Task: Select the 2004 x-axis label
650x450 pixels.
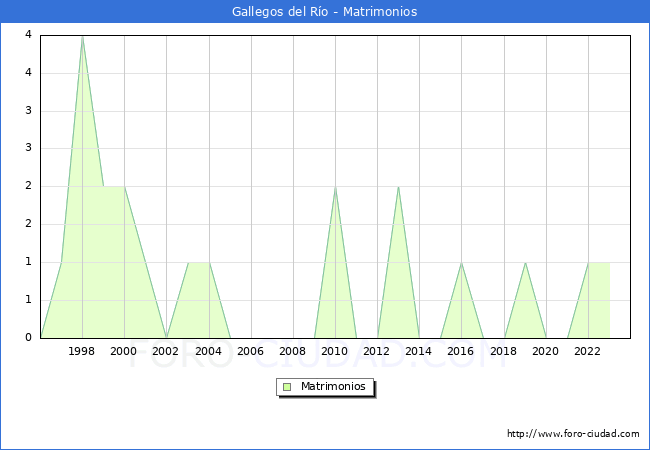Action: (x=208, y=351)
